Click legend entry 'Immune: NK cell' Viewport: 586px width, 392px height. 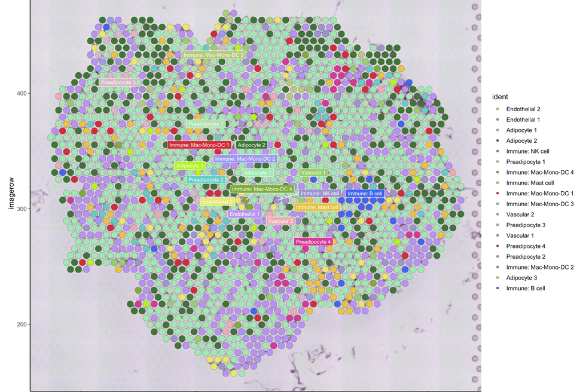527,151
